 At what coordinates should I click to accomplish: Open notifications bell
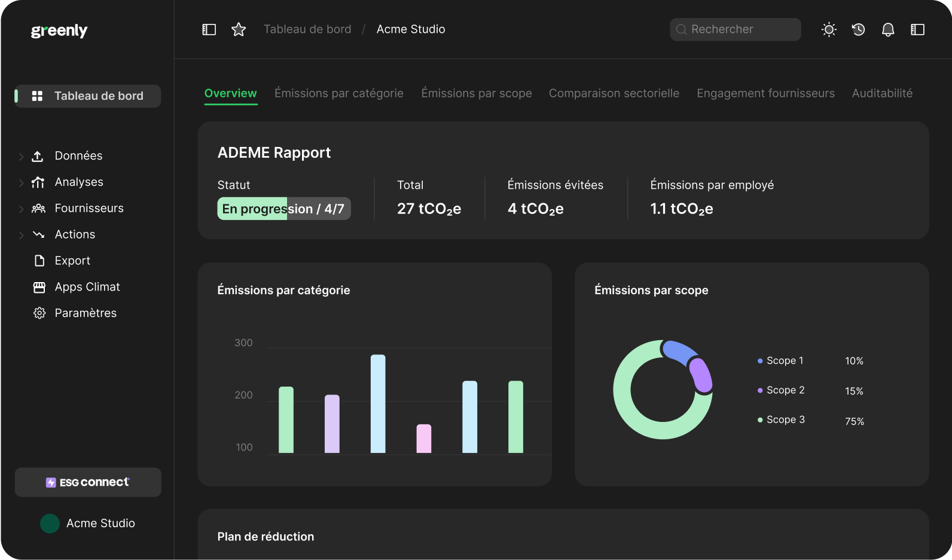coord(888,29)
